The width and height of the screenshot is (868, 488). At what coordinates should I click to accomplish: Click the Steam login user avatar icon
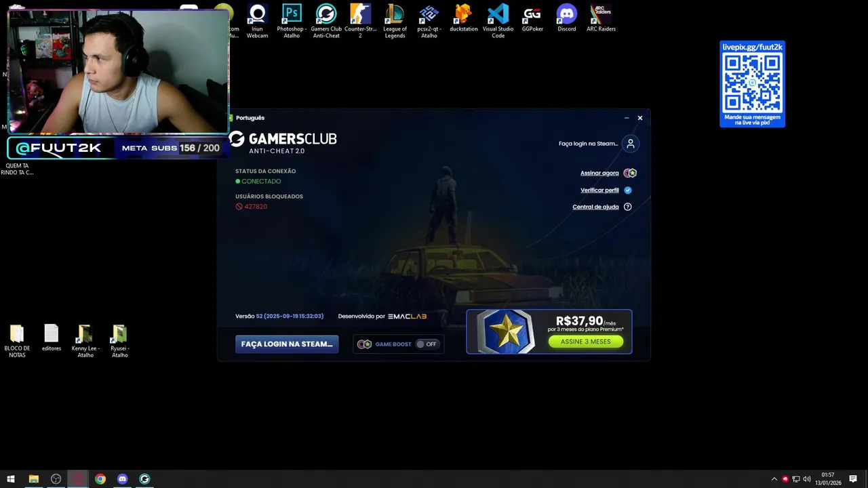tap(631, 144)
